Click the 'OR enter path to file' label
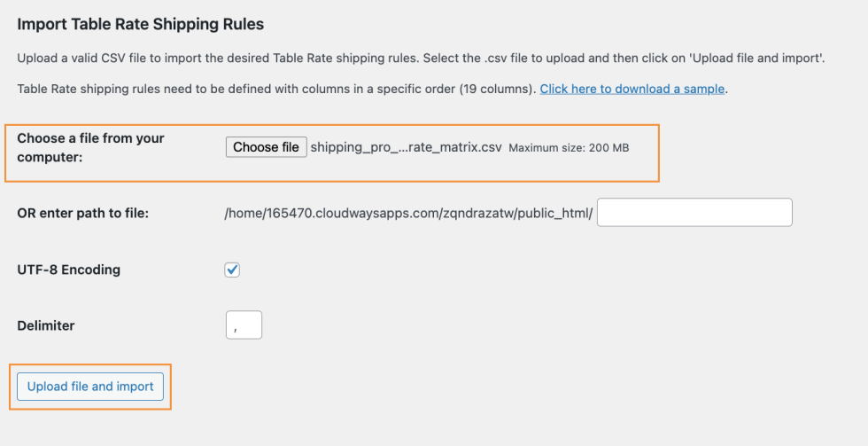This screenshot has height=446, width=868. pos(82,213)
